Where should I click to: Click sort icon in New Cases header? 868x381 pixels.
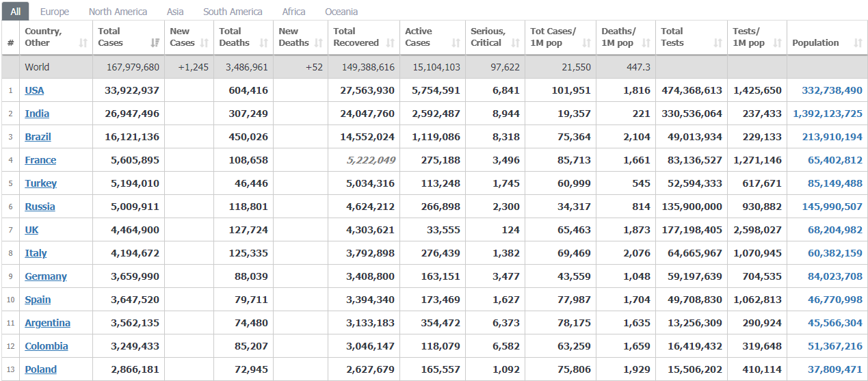tap(204, 43)
